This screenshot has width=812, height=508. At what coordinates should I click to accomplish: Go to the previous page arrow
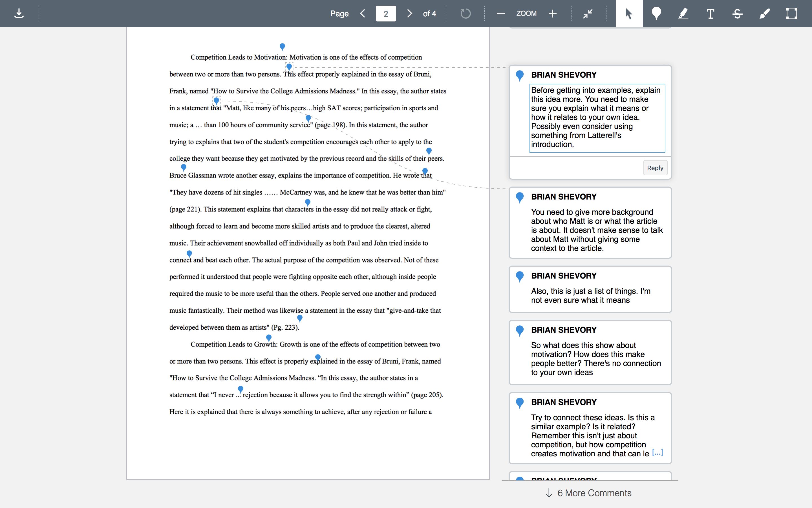coord(362,14)
